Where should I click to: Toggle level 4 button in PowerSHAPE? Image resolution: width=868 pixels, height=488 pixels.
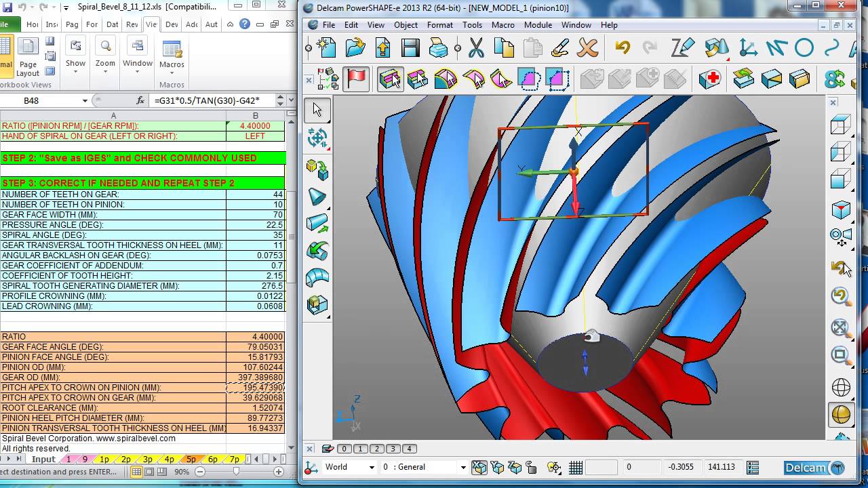tap(409, 449)
